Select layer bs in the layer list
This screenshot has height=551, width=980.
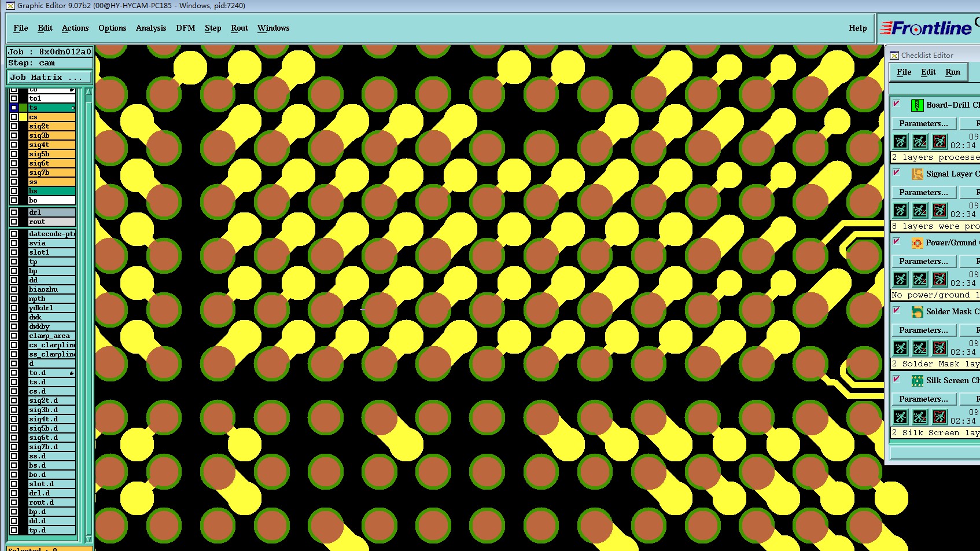52,191
